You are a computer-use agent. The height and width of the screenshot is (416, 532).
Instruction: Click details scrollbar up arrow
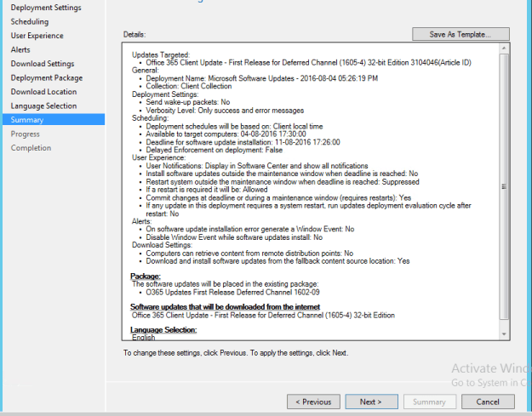[x=504, y=48]
